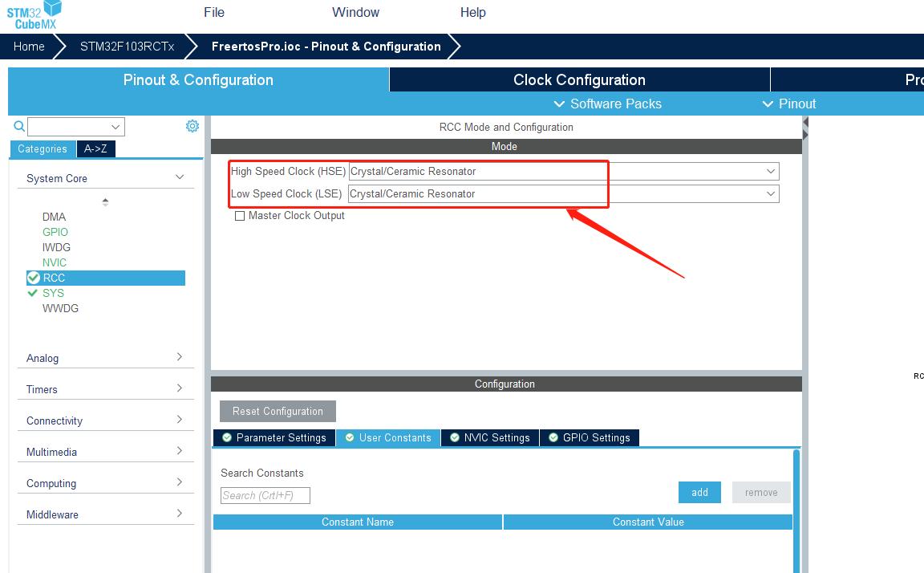
Task: Click the NVIC Settings check icon
Action: coord(454,437)
